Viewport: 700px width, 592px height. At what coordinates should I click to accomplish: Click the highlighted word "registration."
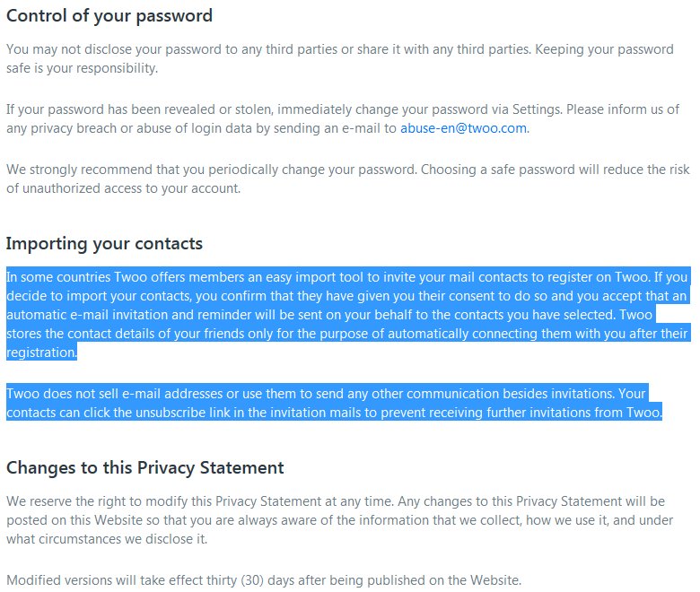[41, 353]
